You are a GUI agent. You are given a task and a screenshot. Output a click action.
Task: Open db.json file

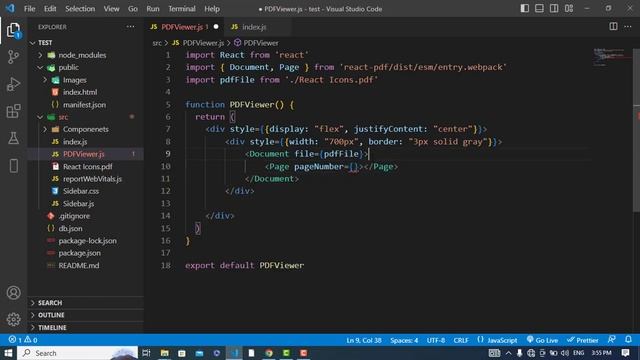[85, 229]
